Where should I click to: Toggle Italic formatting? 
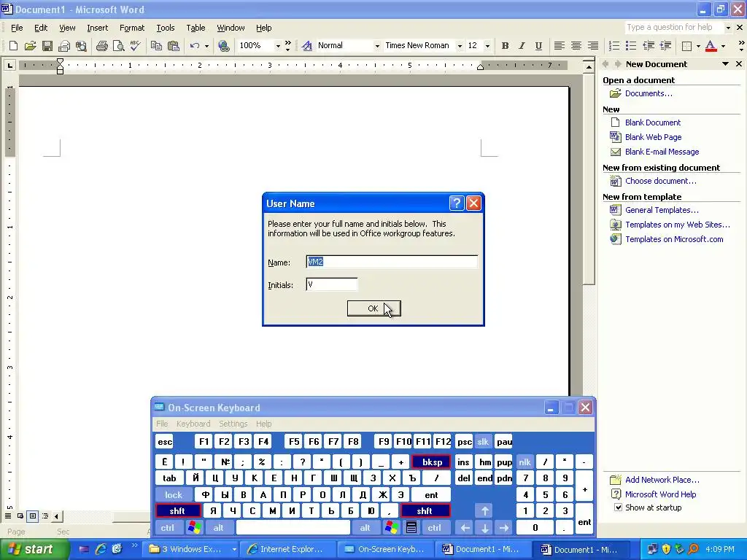point(522,46)
